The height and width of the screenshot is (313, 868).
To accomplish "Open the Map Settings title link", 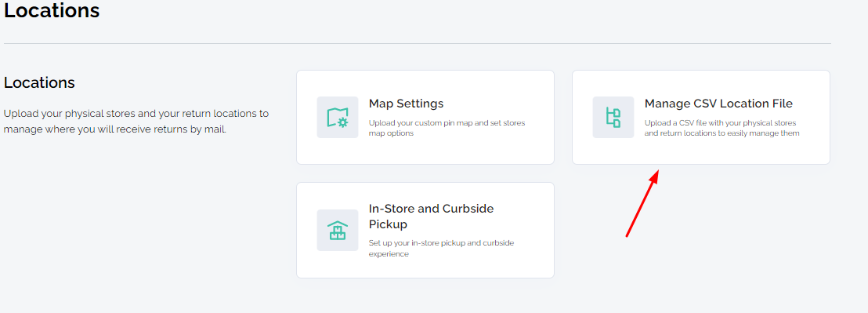I will point(406,104).
